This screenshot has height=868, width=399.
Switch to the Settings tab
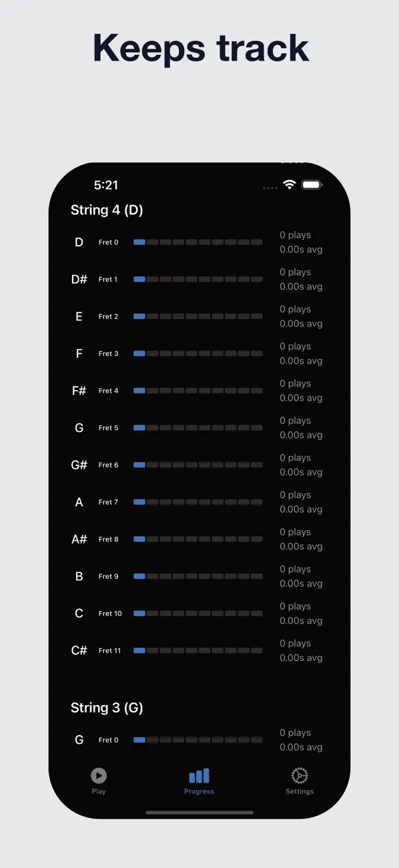pos(299,781)
